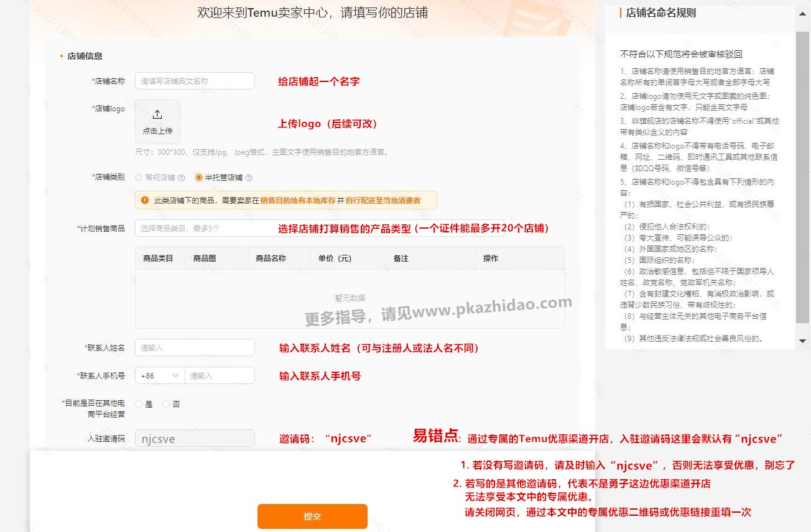Image resolution: width=811 pixels, height=532 pixels.
Task: Click the orange warning icon in the notice banner
Action: coord(145,201)
